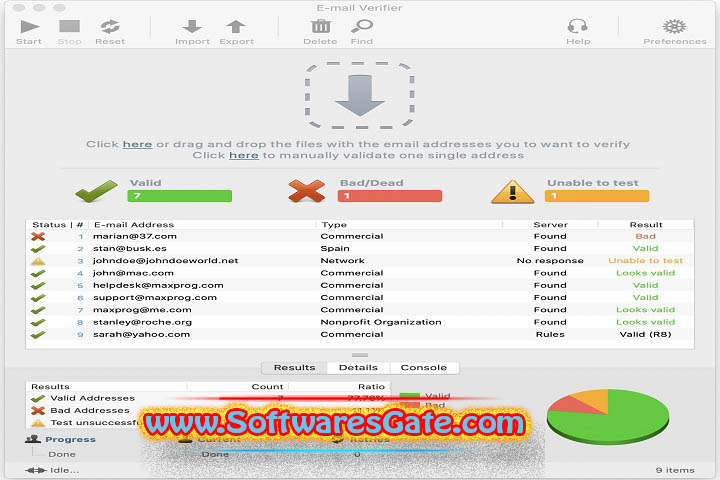This screenshot has height=480, width=720.
Task: Click the Count column header in Results
Action: click(267, 387)
